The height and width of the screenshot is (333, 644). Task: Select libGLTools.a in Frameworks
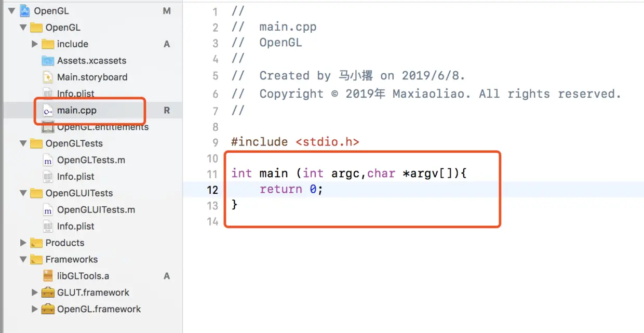point(83,276)
